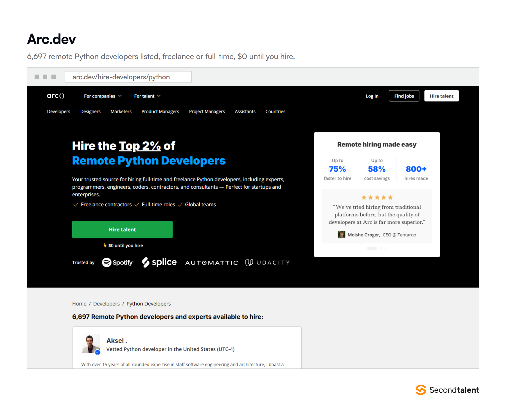The height and width of the screenshot is (420, 506).
Task: Click the white Hire talent button
Action: pyautogui.click(x=441, y=96)
